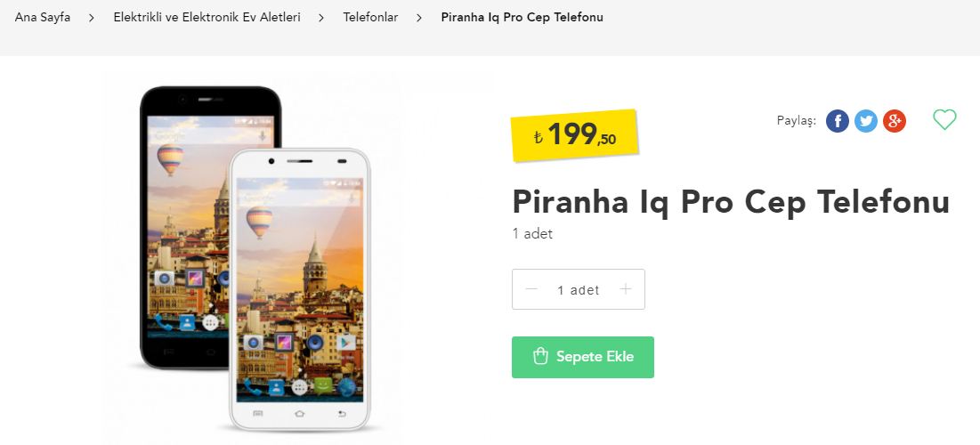Share product on Google Plus
980x445 pixels.
pos(895,121)
